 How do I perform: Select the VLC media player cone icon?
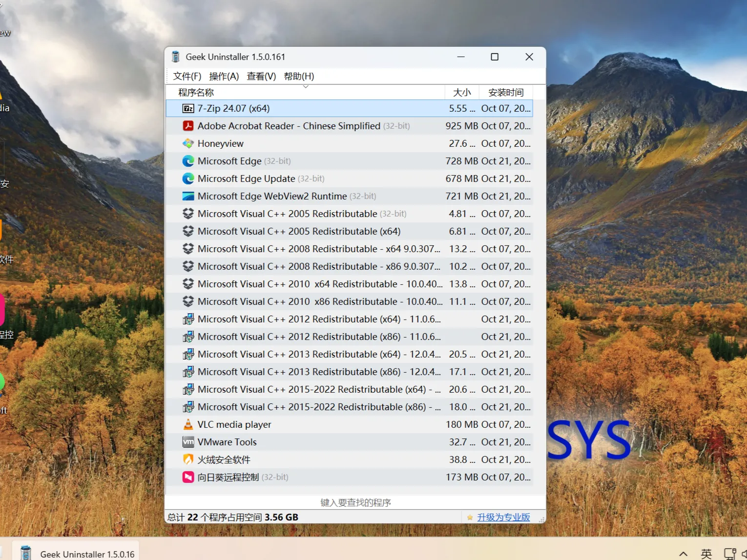tap(188, 424)
